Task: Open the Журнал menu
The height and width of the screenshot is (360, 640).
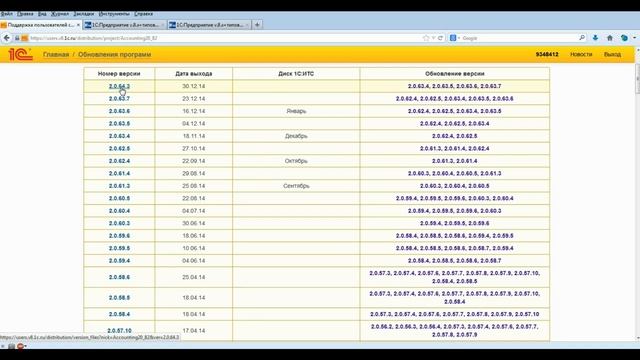Action: [x=60, y=14]
